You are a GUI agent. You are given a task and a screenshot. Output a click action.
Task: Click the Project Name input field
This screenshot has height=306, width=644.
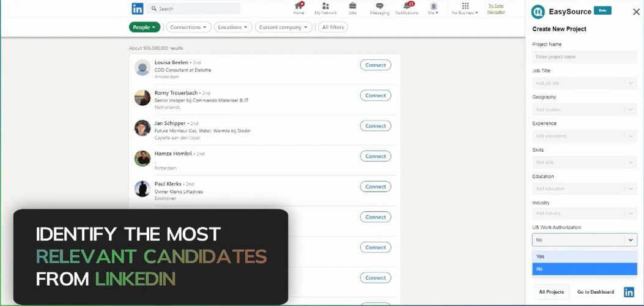[585, 57]
